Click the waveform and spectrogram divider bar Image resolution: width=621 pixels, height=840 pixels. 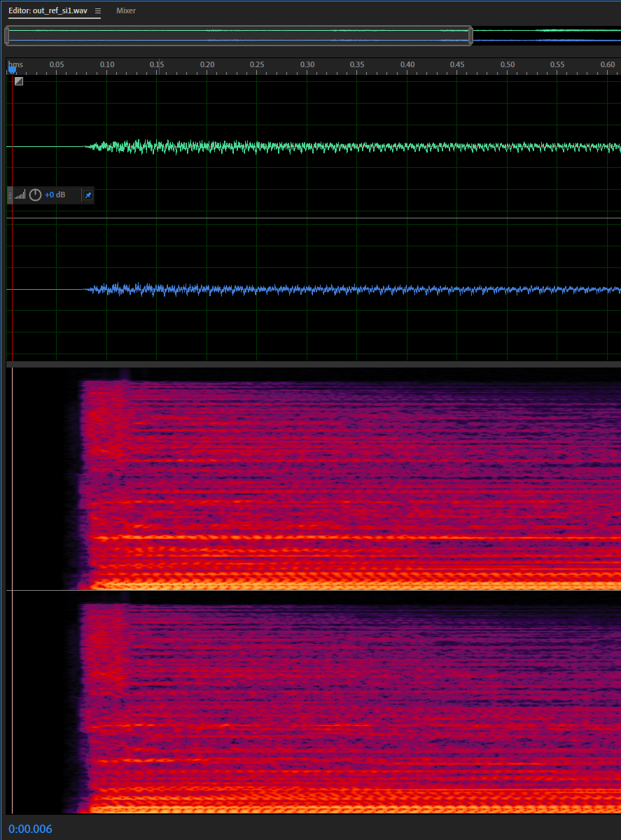pos(314,364)
